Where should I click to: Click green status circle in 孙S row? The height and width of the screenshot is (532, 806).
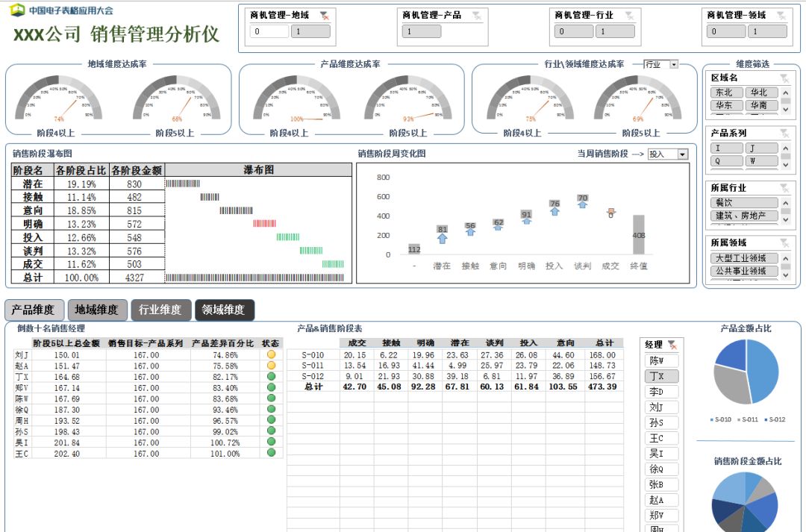(272, 431)
